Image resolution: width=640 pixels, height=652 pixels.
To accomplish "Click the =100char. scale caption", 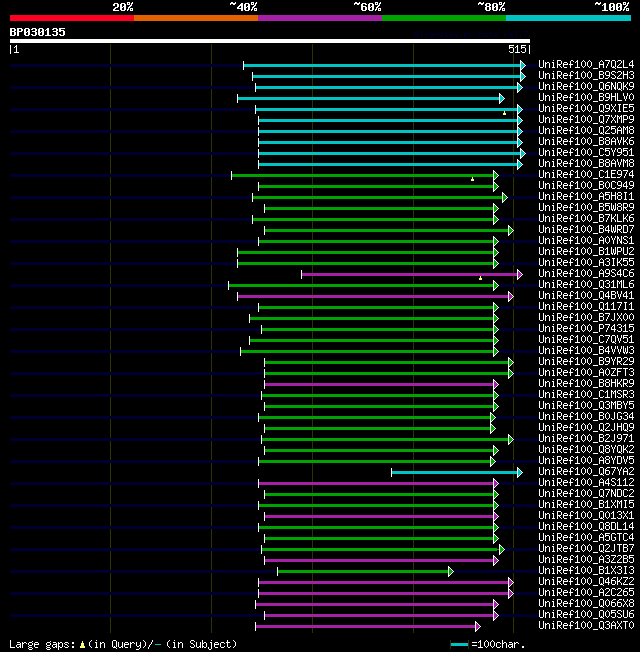I will pos(499,645).
